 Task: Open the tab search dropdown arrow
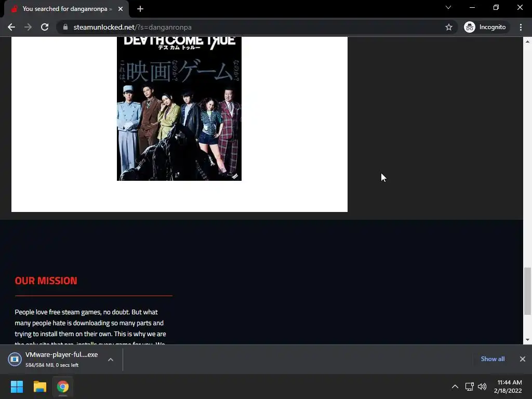coord(448,7)
